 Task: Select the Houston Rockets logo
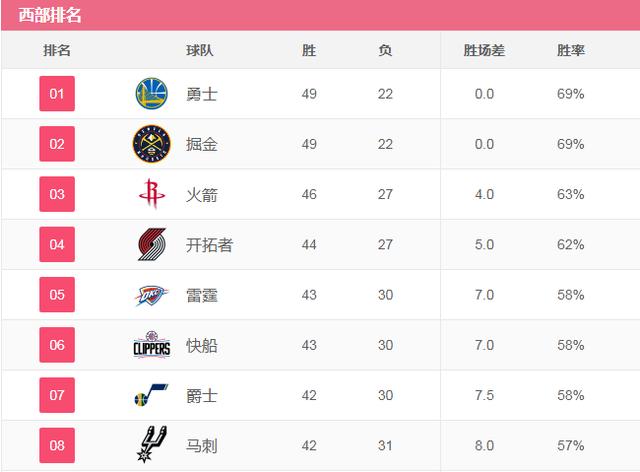(152, 194)
